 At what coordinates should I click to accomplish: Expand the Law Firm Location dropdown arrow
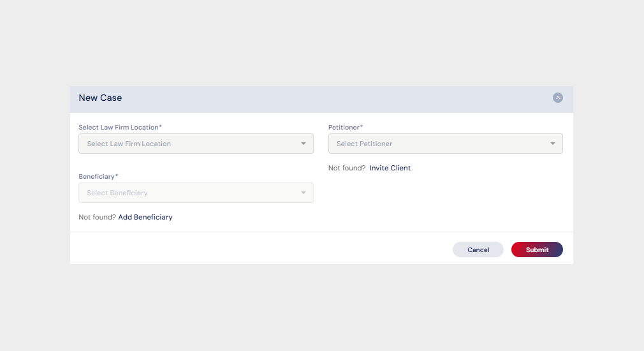pos(304,144)
